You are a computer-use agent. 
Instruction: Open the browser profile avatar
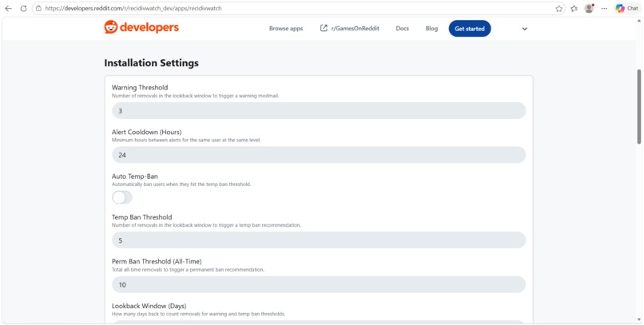(589, 8)
